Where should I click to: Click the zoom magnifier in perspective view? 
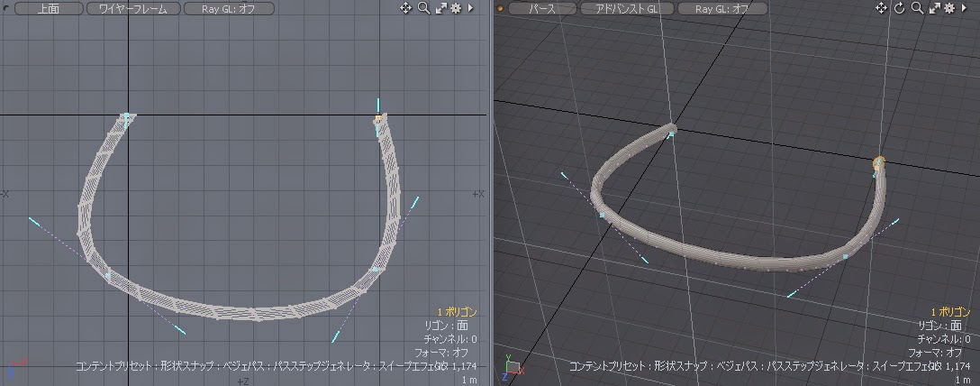(917, 8)
